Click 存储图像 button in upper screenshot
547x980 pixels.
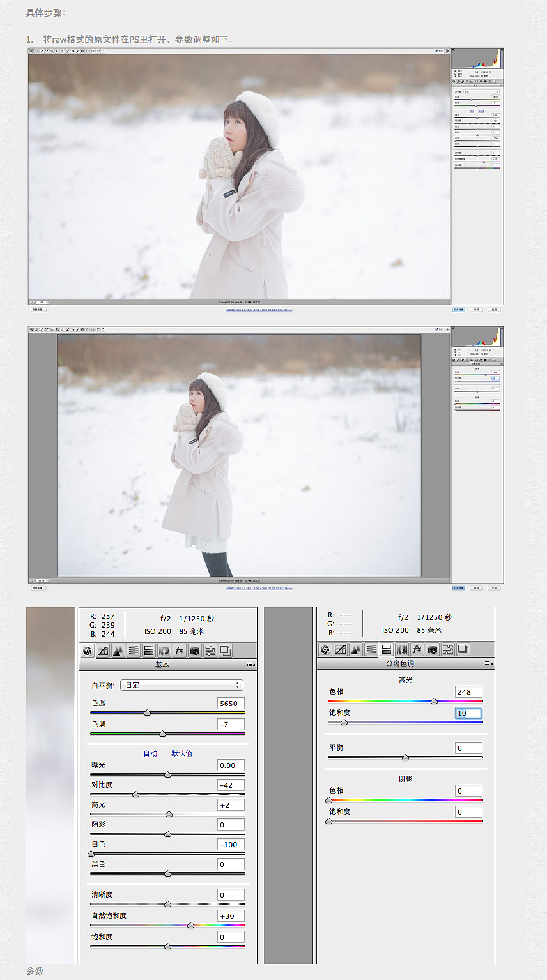[x=38, y=310]
